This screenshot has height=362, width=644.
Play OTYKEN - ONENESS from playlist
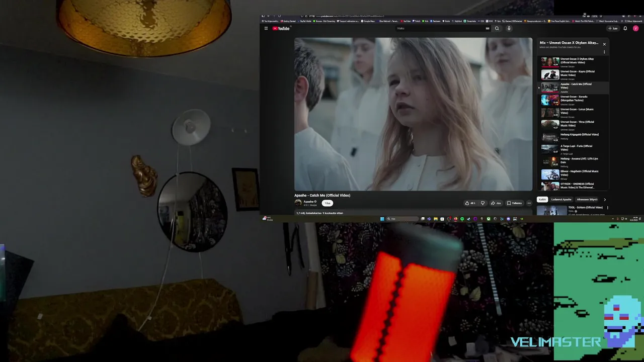[x=573, y=186]
